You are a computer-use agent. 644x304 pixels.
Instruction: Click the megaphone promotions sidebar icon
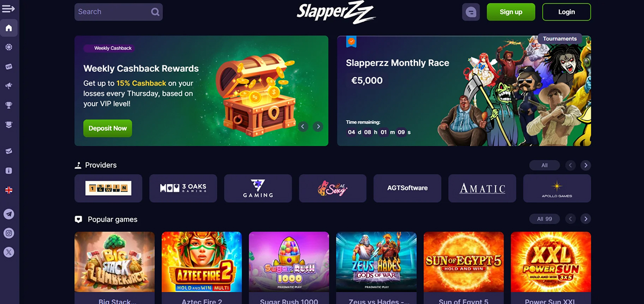point(9,86)
